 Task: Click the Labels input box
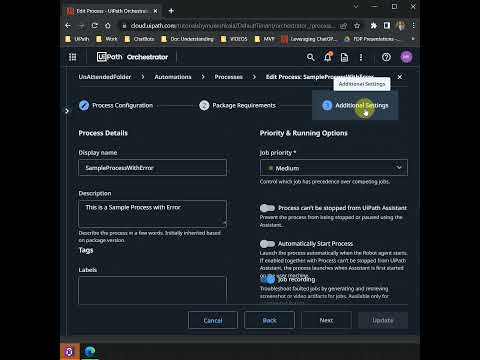point(152,289)
